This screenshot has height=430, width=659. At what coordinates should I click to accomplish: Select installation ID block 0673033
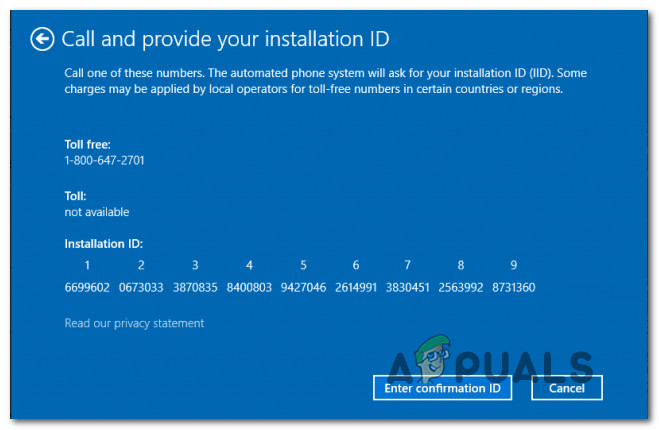point(141,288)
